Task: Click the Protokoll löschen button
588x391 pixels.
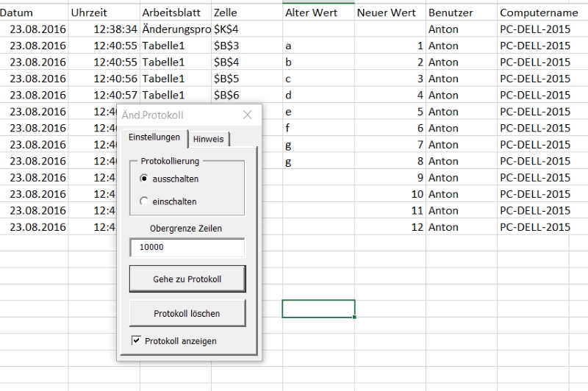Action: (x=187, y=313)
